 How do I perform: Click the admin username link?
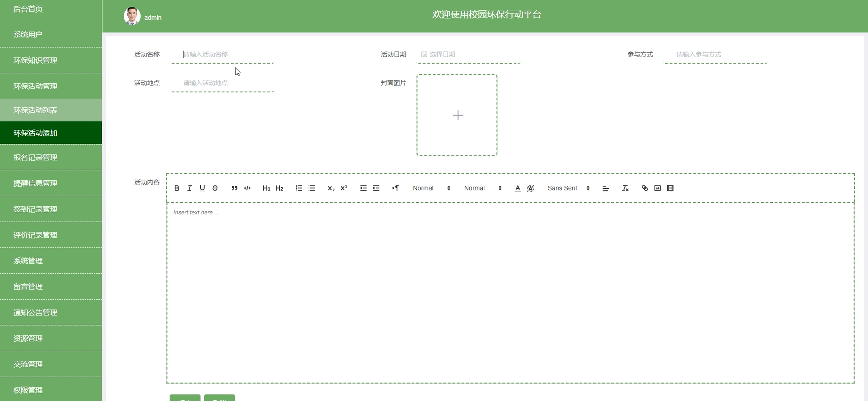(x=153, y=18)
